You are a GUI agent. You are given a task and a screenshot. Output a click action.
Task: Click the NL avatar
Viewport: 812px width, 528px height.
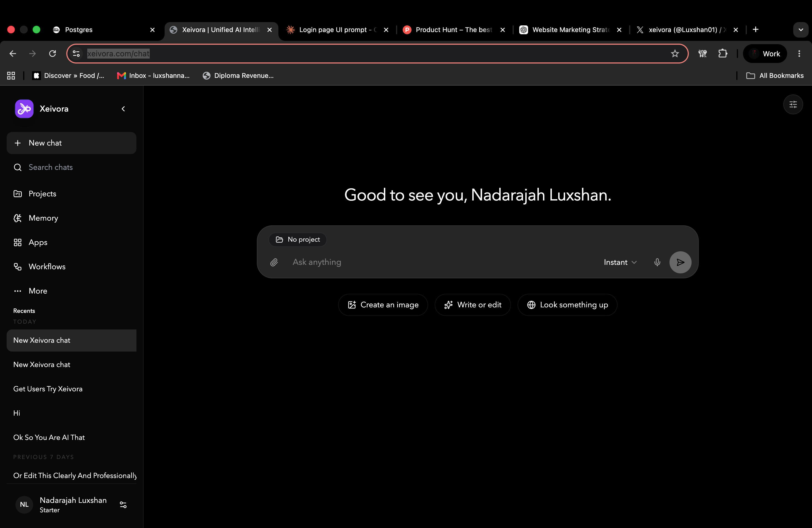tap(24, 505)
